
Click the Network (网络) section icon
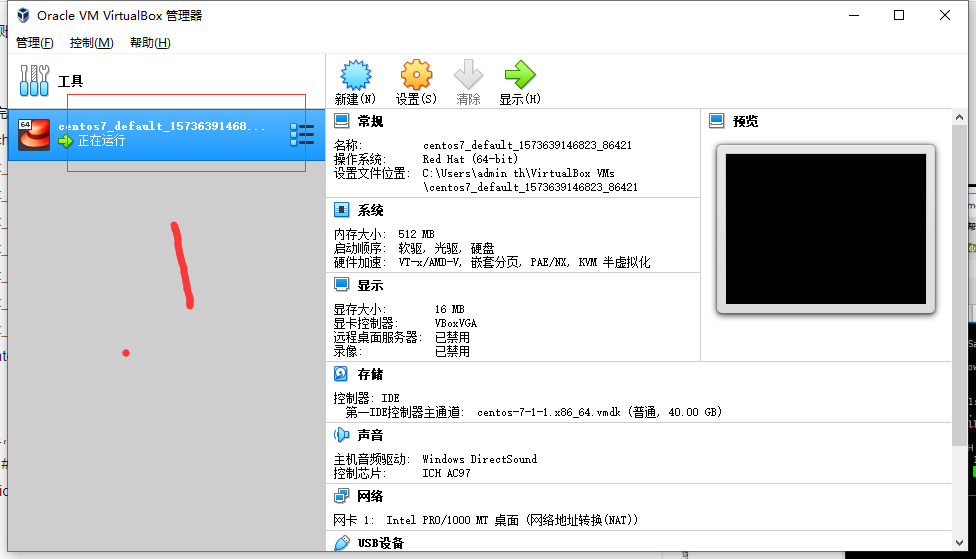point(341,496)
